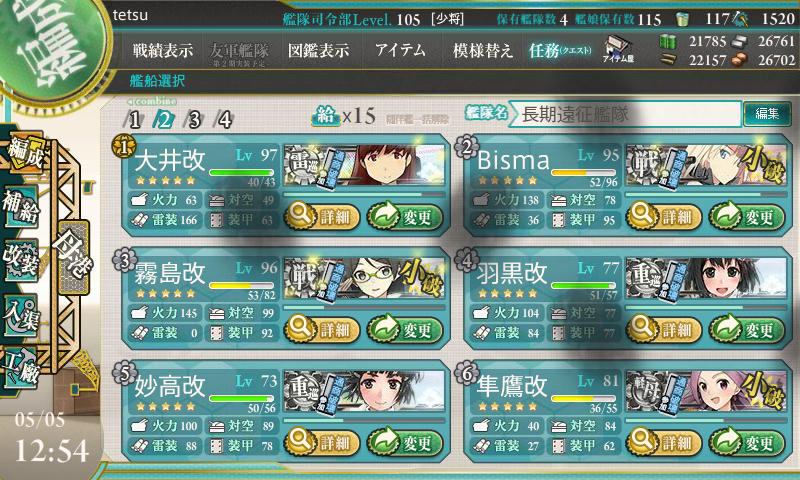This screenshot has width=800, height=480.
Task: Open the 入渠 (Docking) sidebar icon
Action: (x=20, y=315)
